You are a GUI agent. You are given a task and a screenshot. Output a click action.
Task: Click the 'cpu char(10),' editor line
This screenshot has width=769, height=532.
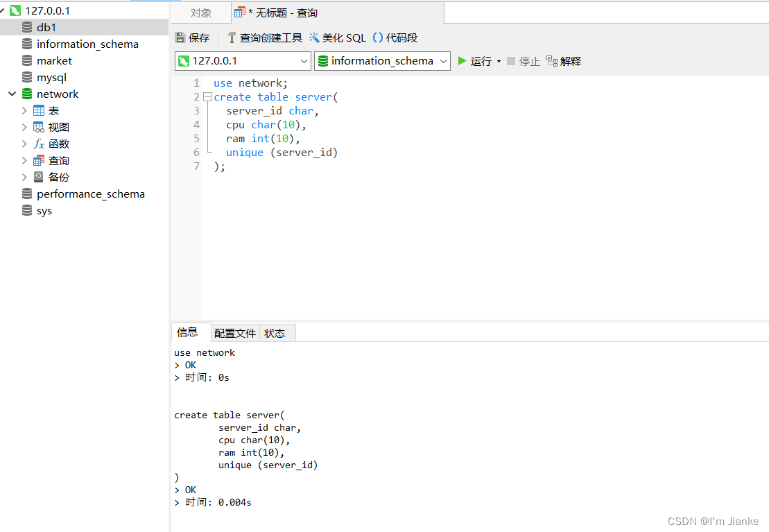pyautogui.click(x=266, y=125)
